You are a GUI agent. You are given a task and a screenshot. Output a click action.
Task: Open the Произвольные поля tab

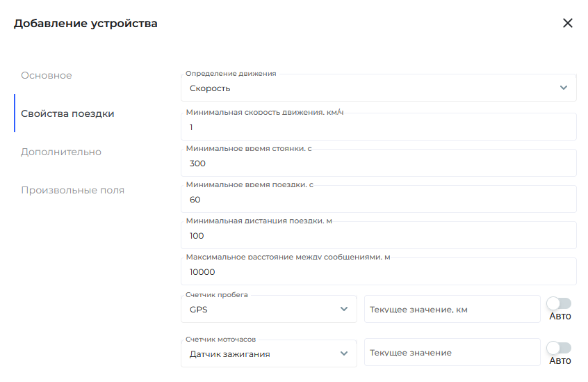coord(72,190)
